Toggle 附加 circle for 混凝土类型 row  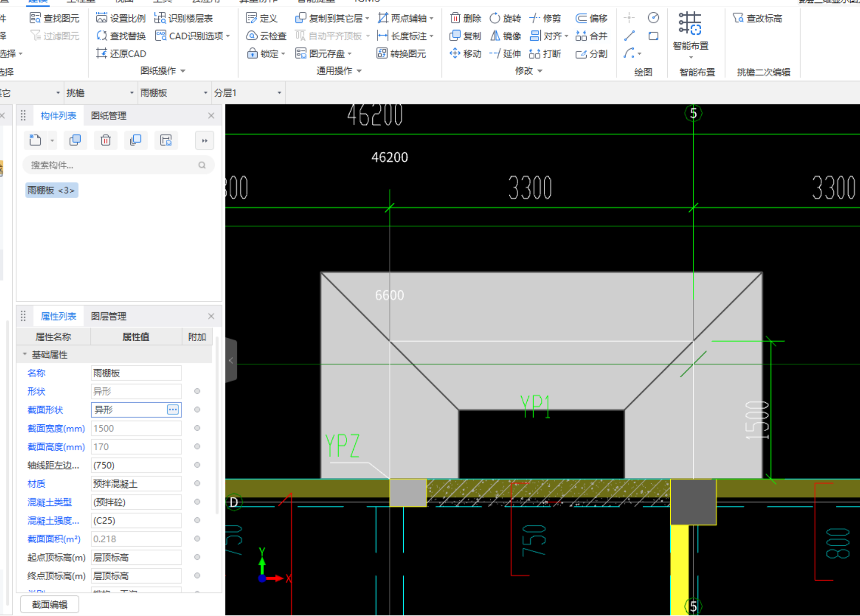point(197,502)
